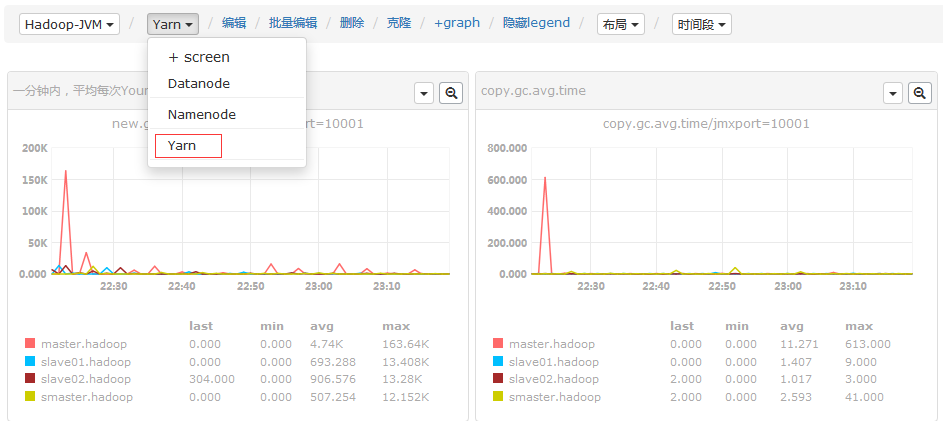Click the 克隆 clone link
The width and height of the screenshot is (943, 421).
click(399, 23)
